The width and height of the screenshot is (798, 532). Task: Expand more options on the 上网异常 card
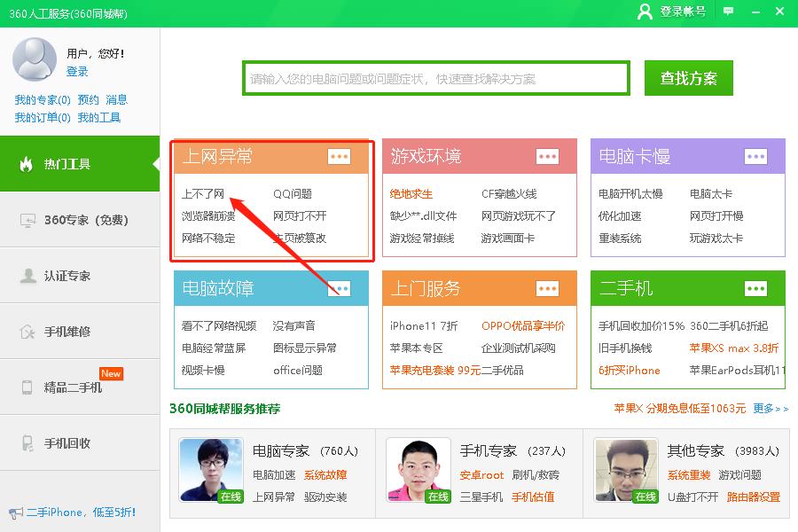tap(338, 155)
